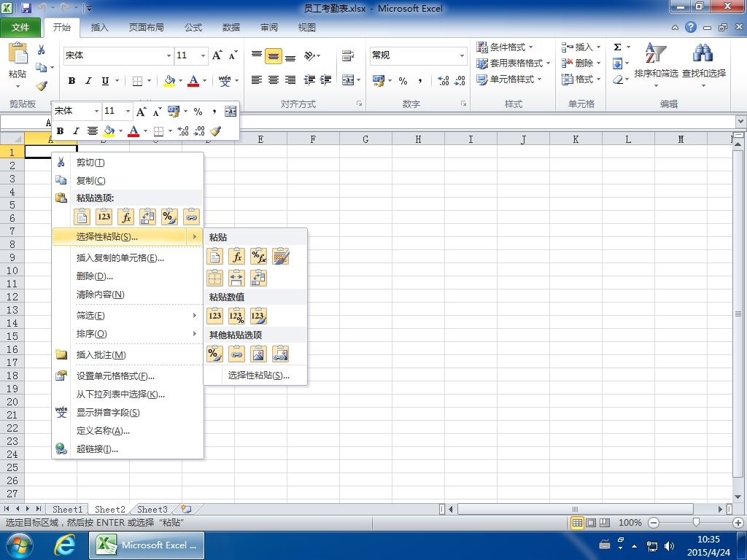Click the Cut scissors icon in ribbon

(x=42, y=50)
